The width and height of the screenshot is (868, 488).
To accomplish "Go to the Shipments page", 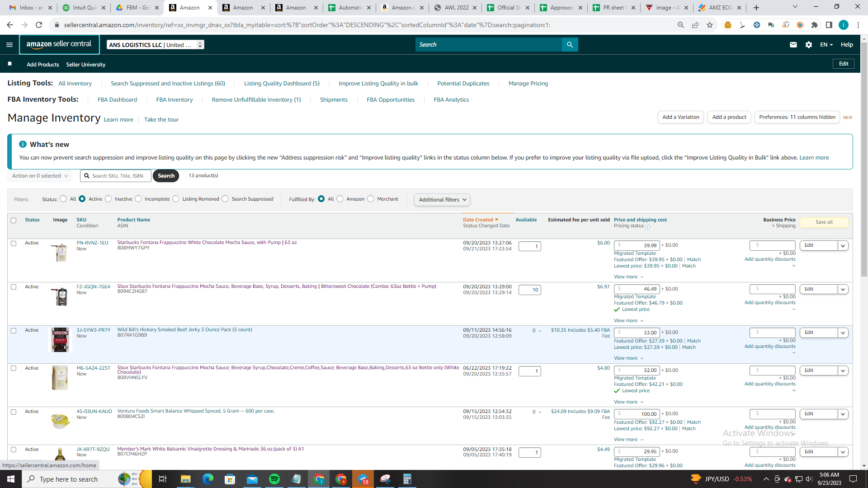I will pos(334,100).
